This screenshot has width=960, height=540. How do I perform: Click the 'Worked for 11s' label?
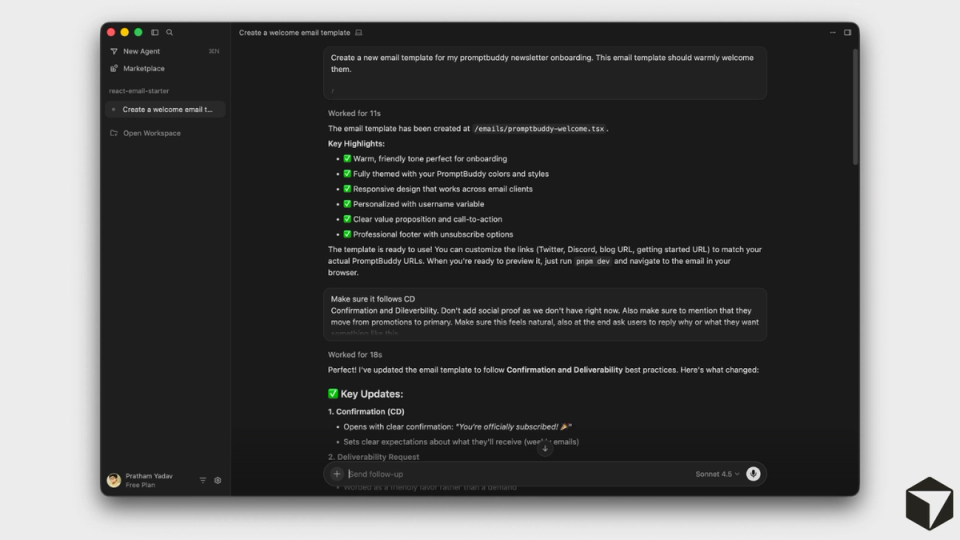354,113
